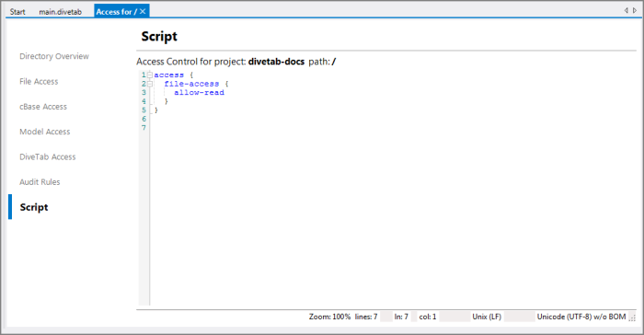Click line number 6 in the gutter
This screenshot has width=644, height=335.
(x=144, y=119)
